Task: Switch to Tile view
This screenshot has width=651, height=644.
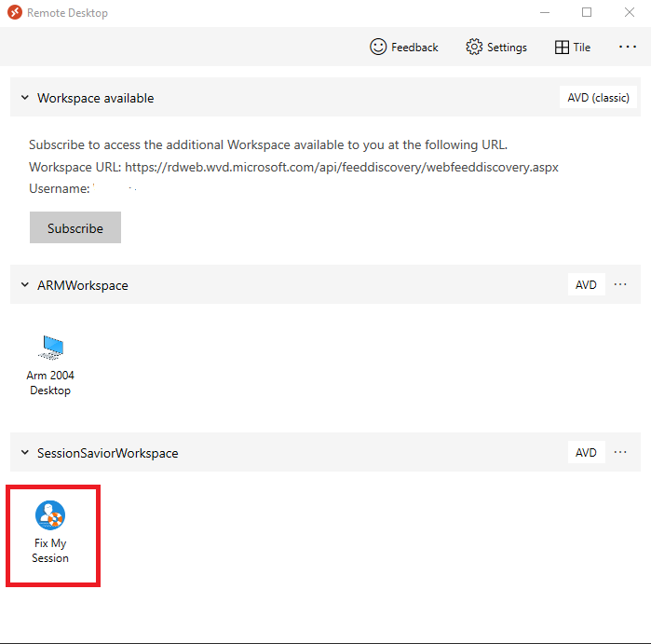Action: tap(572, 48)
